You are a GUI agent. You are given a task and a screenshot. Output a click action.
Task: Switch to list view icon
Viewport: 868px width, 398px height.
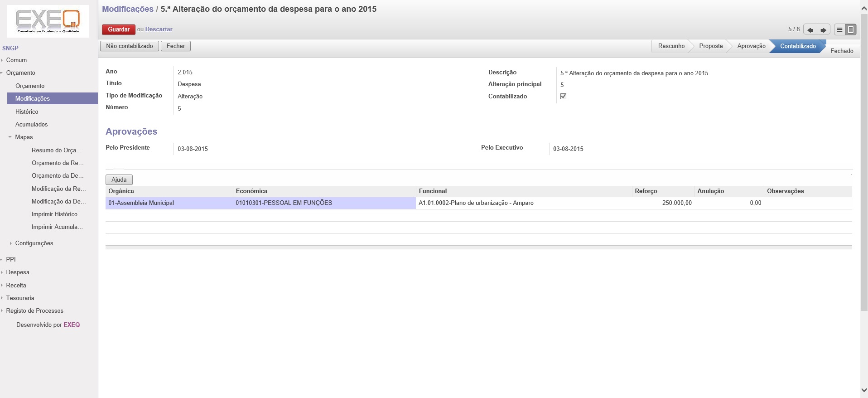tap(839, 30)
